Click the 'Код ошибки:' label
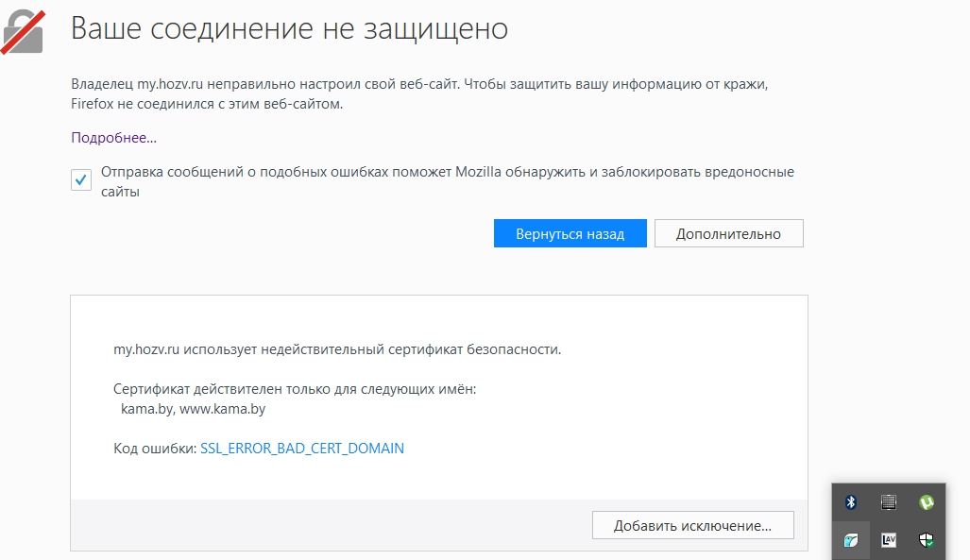Viewport: 970px width, 560px height. 155,449
